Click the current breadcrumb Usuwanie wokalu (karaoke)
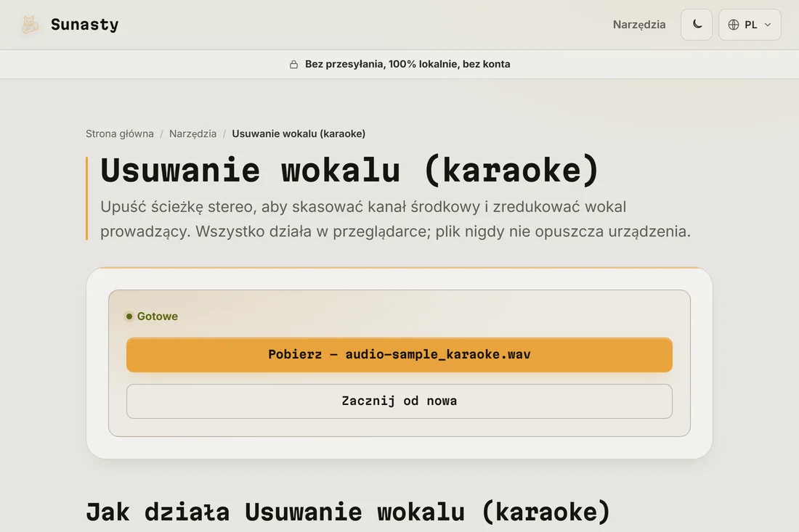 [x=299, y=134]
